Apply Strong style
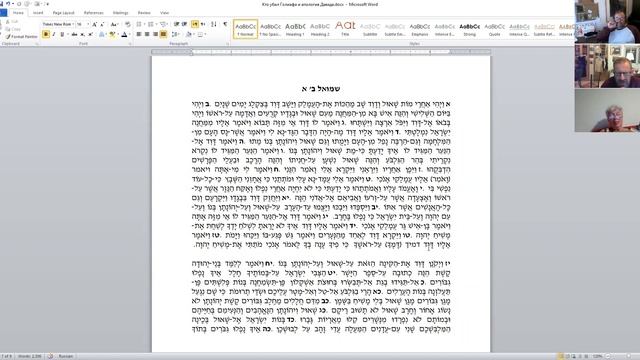640x360 pixels. pos(469,29)
